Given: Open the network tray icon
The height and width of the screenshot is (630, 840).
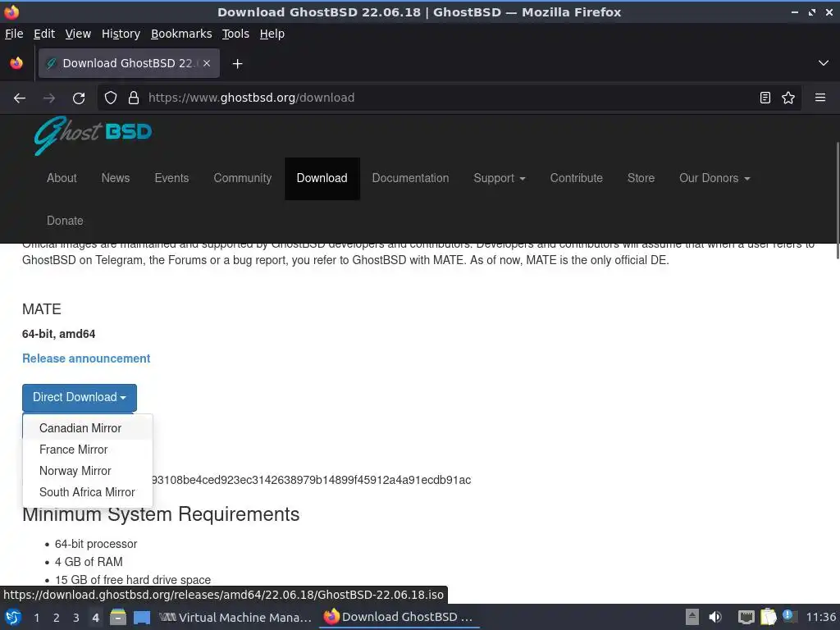Looking at the screenshot, I should click(746, 617).
